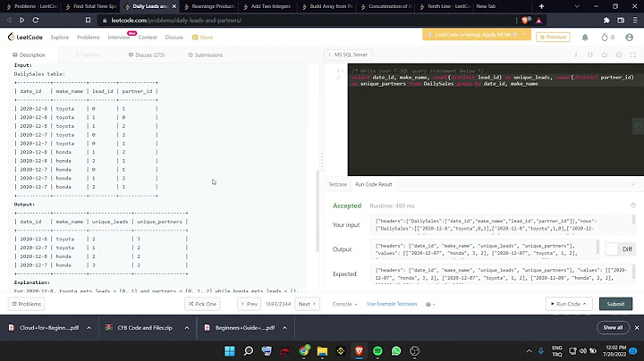Switch to Tenth Line browser tab
This screenshot has height=361, width=644.
[x=445, y=6]
